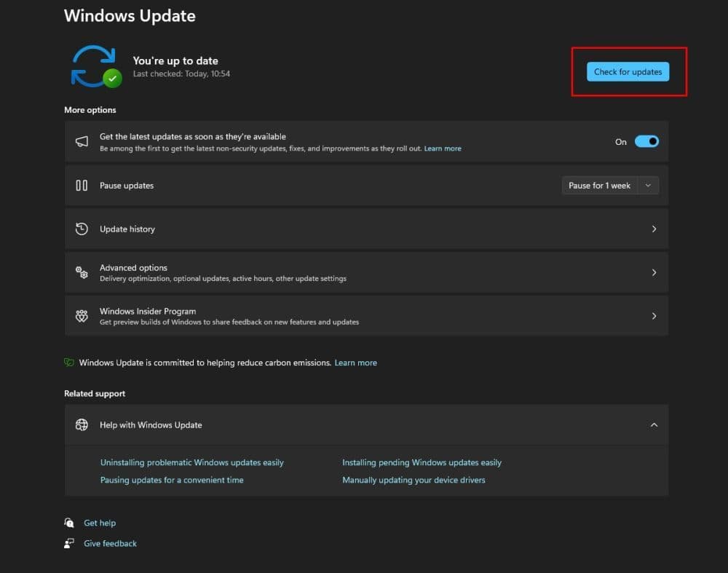This screenshot has width=728, height=573.
Task: Click the pause icon beside Pause updates
Action: [82, 186]
